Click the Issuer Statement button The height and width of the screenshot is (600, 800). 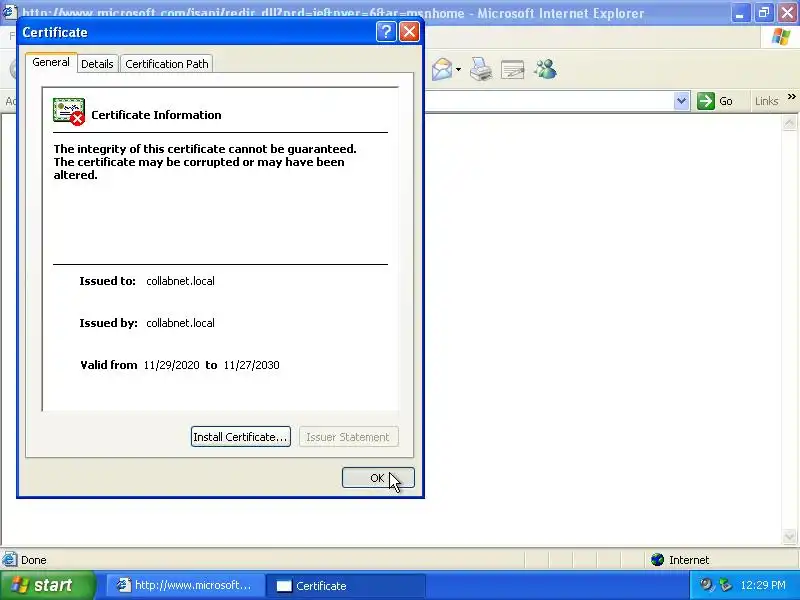coord(348,437)
